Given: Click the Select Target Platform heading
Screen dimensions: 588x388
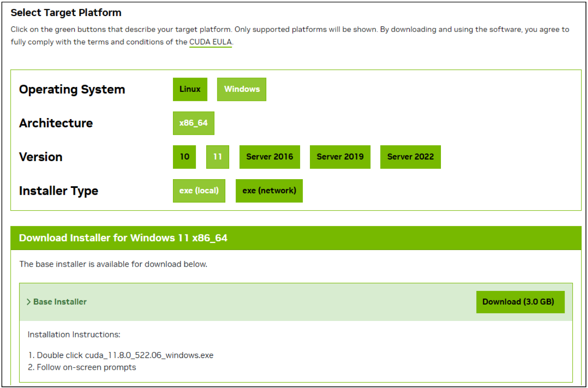Looking at the screenshot, I should pos(66,13).
